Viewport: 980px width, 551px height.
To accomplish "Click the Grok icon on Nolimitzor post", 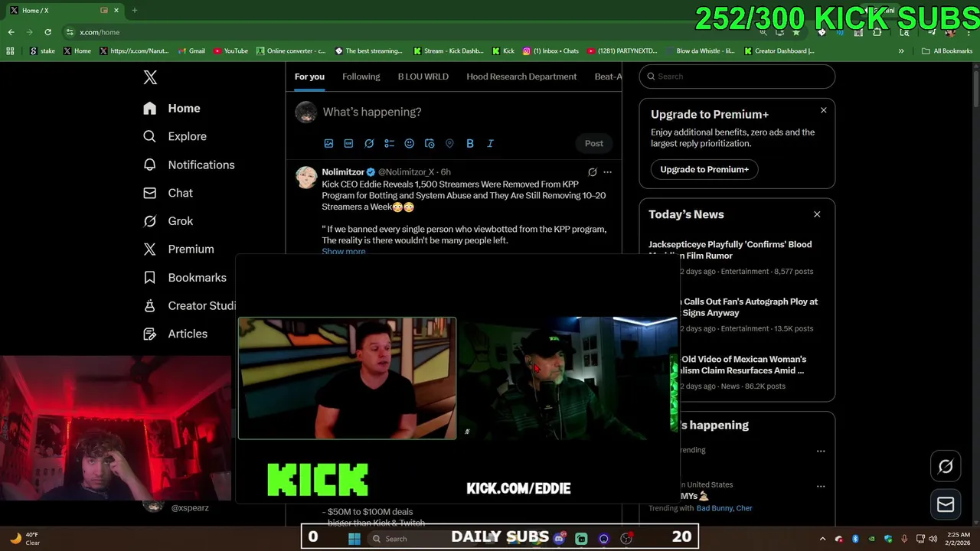I will coord(593,172).
